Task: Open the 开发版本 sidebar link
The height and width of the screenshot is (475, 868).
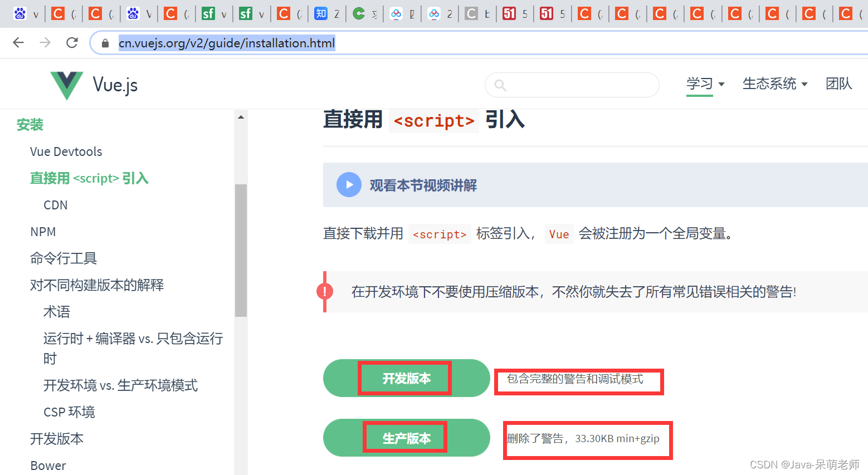Action: point(57,439)
